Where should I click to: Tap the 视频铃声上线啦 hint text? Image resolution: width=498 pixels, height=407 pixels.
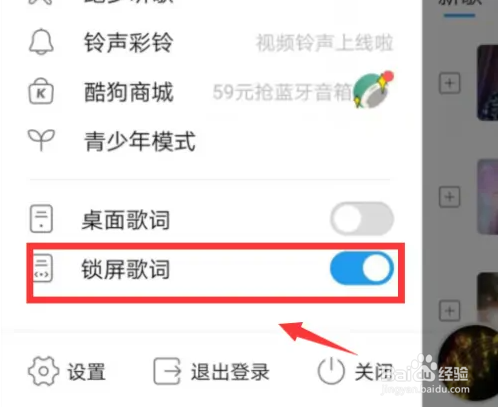click(324, 43)
